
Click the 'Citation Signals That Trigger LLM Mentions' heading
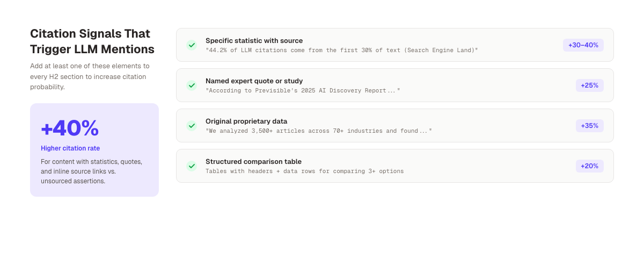pyautogui.click(x=92, y=41)
